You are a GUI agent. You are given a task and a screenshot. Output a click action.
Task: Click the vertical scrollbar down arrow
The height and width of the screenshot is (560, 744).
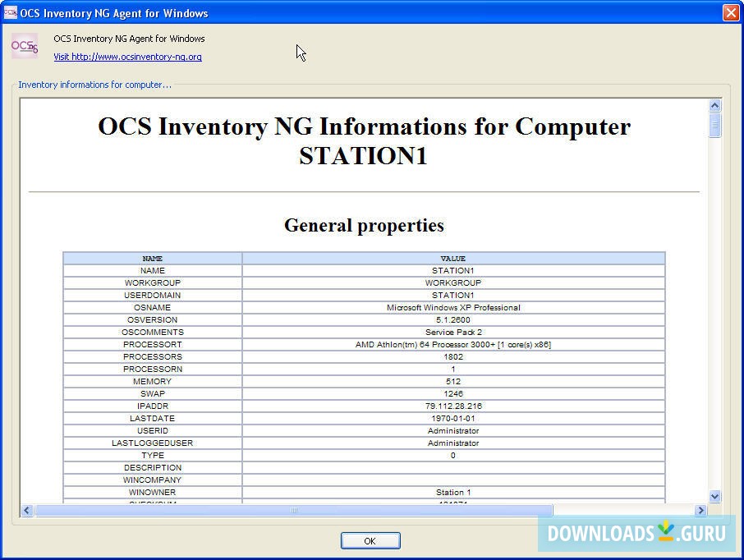(x=714, y=497)
